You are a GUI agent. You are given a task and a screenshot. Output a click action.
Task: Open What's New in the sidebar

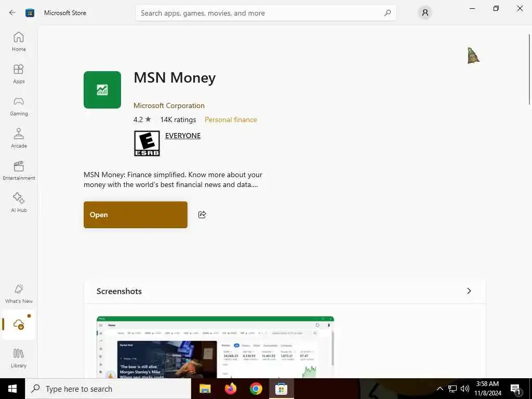point(19,294)
